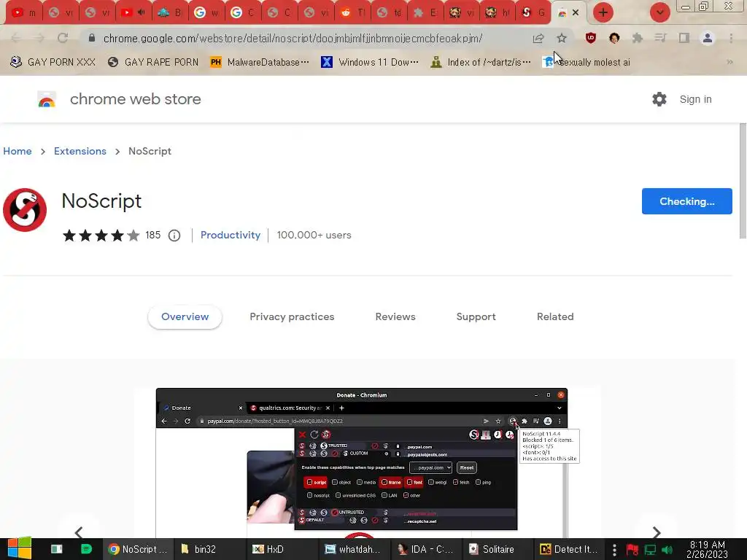Click the 100,000+ users text

[x=314, y=235]
